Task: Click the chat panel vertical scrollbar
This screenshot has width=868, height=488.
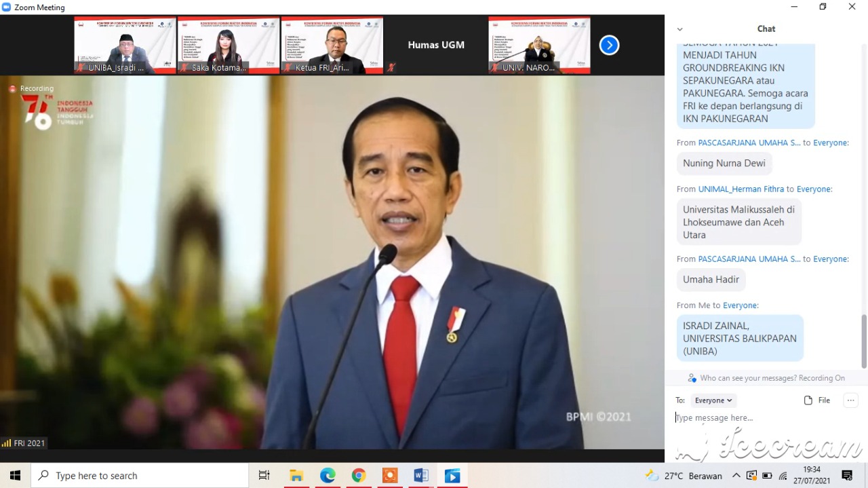Action: click(864, 339)
